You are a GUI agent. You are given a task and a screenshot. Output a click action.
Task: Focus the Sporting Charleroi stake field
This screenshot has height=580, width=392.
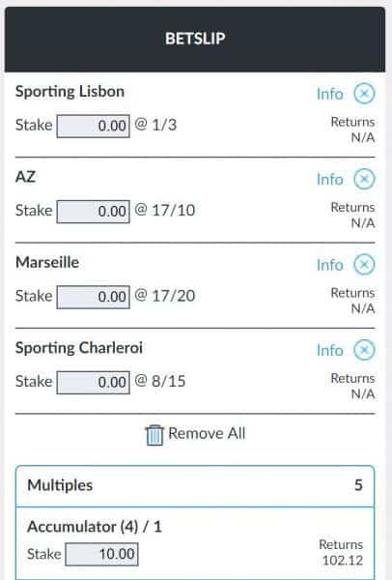pyautogui.click(x=93, y=383)
